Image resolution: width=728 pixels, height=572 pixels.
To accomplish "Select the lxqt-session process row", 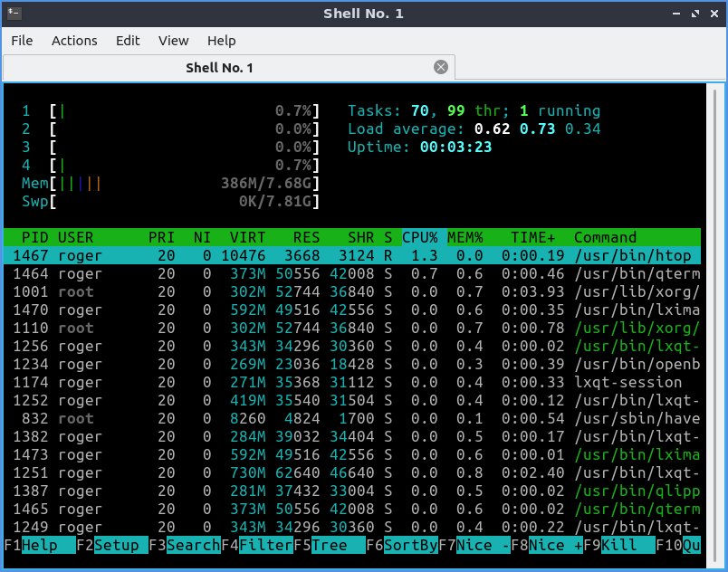I will (x=351, y=382).
